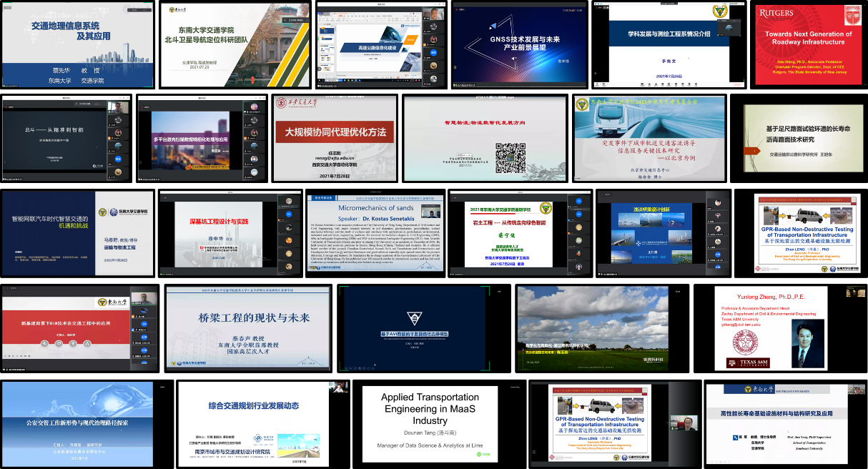Select the Micromechanics of sands slide thumbnail
Image resolution: width=868 pixels, height=469 pixels.
(375, 234)
